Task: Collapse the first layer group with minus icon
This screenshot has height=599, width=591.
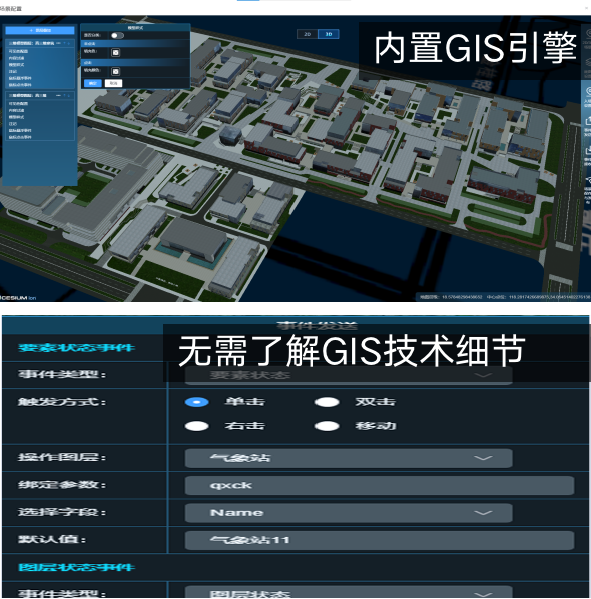Action: point(58,43)
